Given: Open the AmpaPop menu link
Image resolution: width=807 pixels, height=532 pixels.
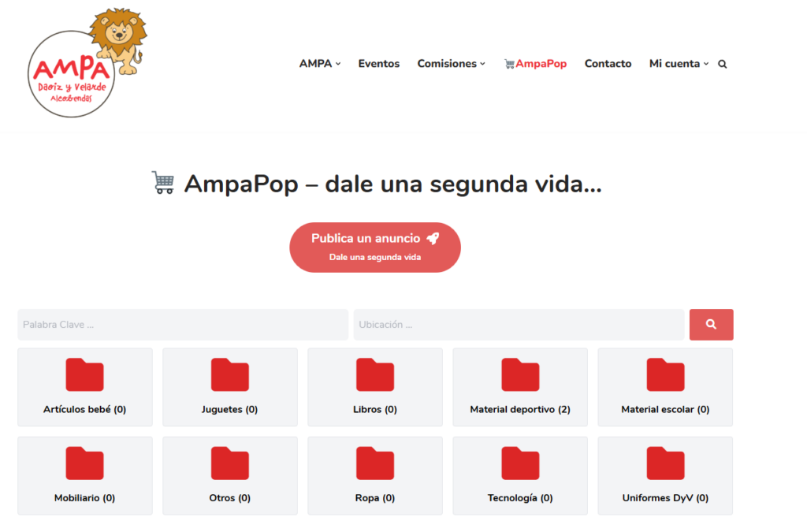Looking at the screenshot, I should (535, 64).
